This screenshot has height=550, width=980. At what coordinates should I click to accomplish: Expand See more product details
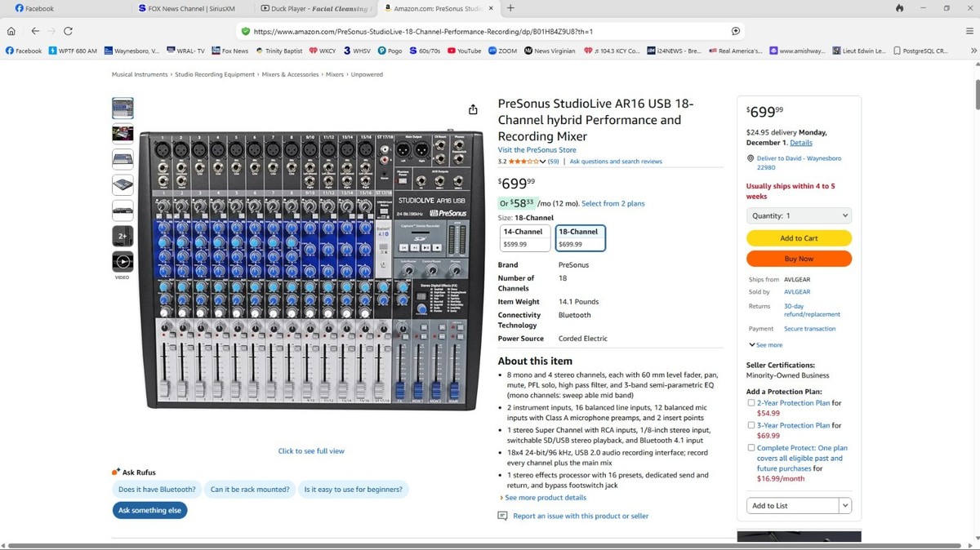[x=544, y=498]
